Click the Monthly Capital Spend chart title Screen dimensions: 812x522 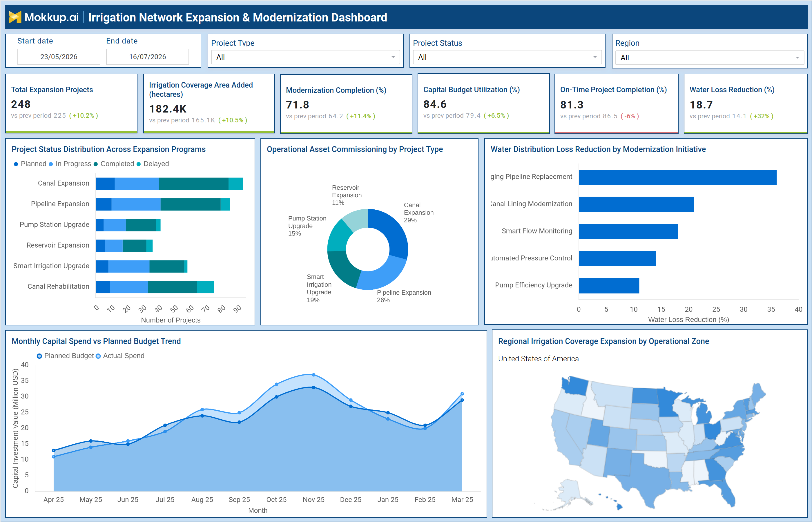tap(96, 341)
